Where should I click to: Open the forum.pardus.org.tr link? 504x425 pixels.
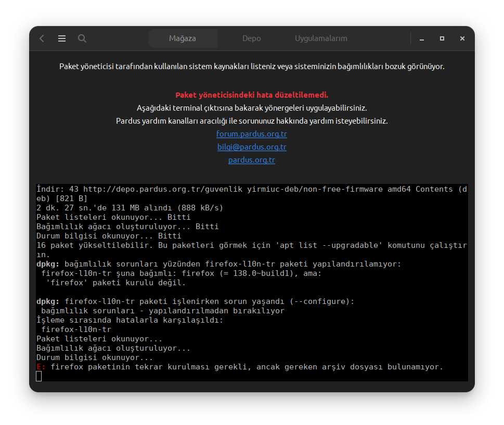click(252, 134)
